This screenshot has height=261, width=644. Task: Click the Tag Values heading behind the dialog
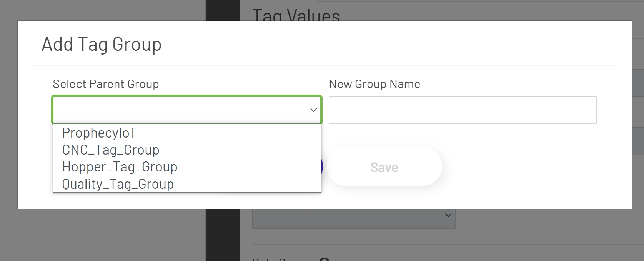coord(296,15)
